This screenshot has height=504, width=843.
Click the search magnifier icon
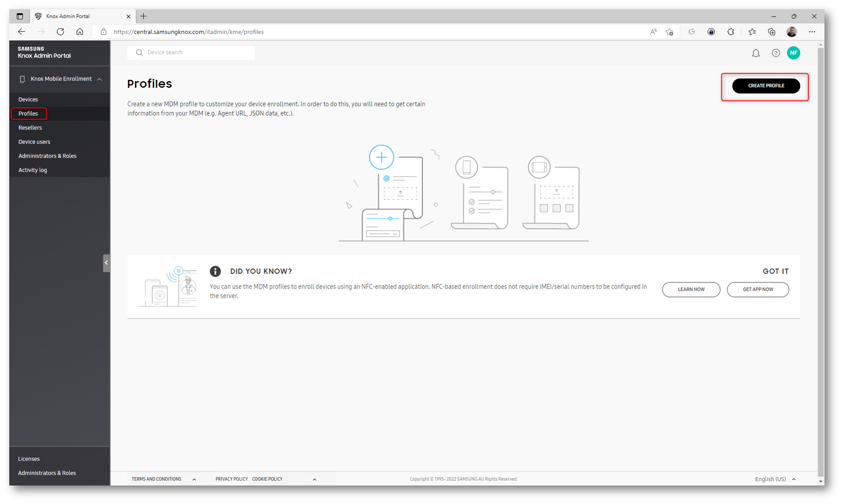tap(139, 52)
